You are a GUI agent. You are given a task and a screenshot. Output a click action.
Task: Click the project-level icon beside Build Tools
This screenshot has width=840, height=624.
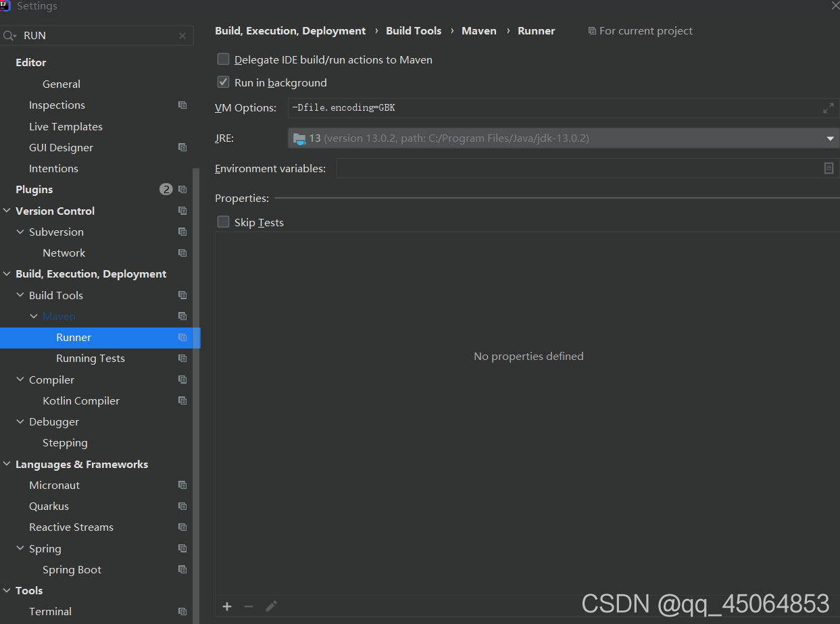pyautogui.click(x=182, y=295)
